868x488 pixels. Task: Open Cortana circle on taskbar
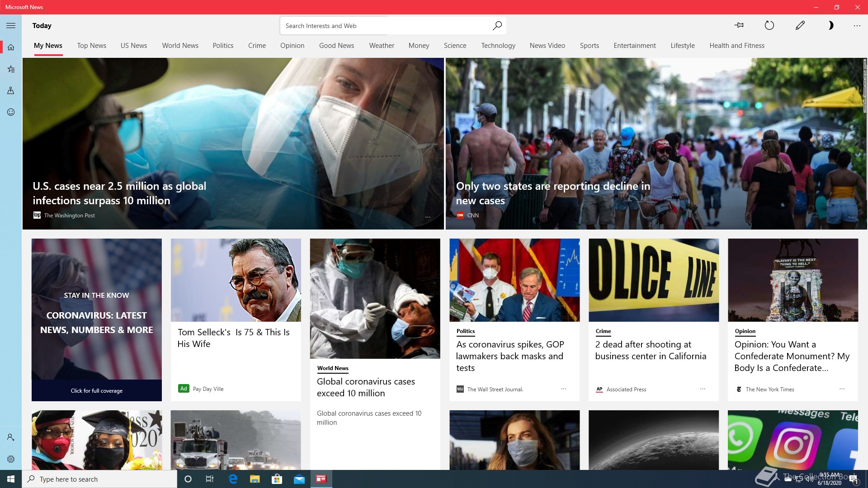(188, 479)
